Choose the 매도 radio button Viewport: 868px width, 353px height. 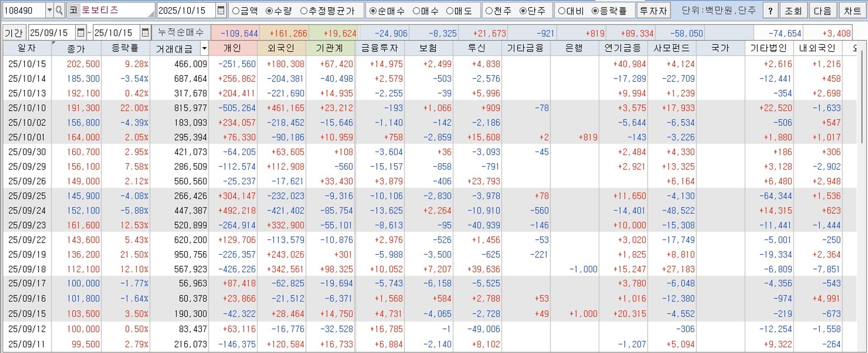pyautogui.click(x=450, y=11)
